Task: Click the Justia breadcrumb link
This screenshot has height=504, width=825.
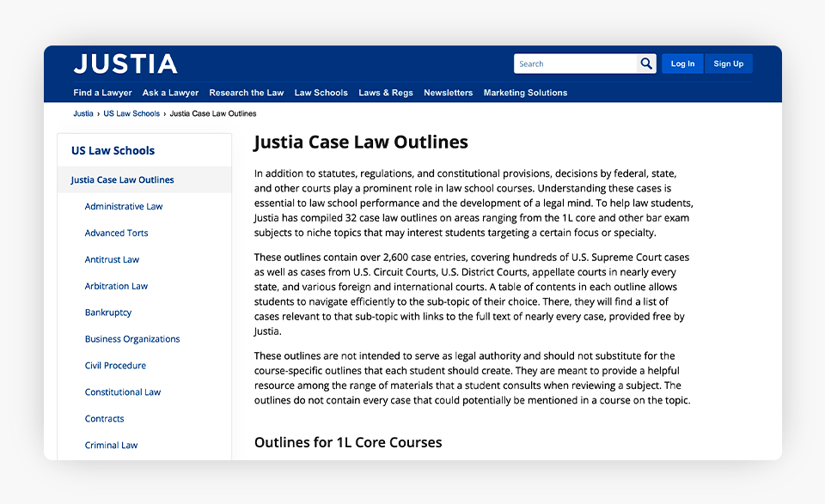Action: 83,113
